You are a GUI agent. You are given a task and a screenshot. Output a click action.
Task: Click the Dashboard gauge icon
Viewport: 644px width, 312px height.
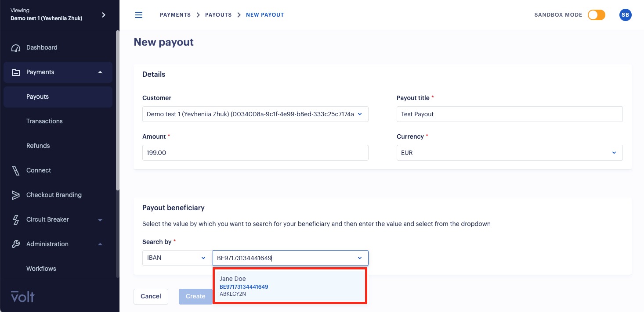pyautogui.click(x=16, y=48)
